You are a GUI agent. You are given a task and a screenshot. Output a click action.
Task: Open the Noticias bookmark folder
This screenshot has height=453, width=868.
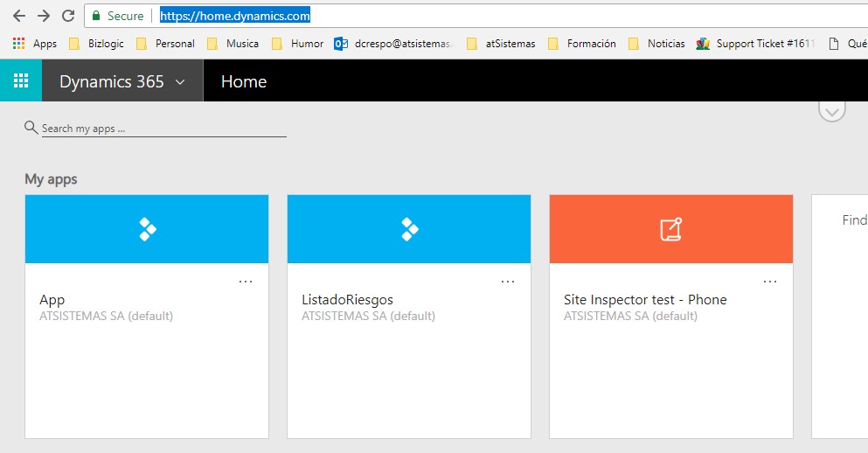[x=657, y=43]
